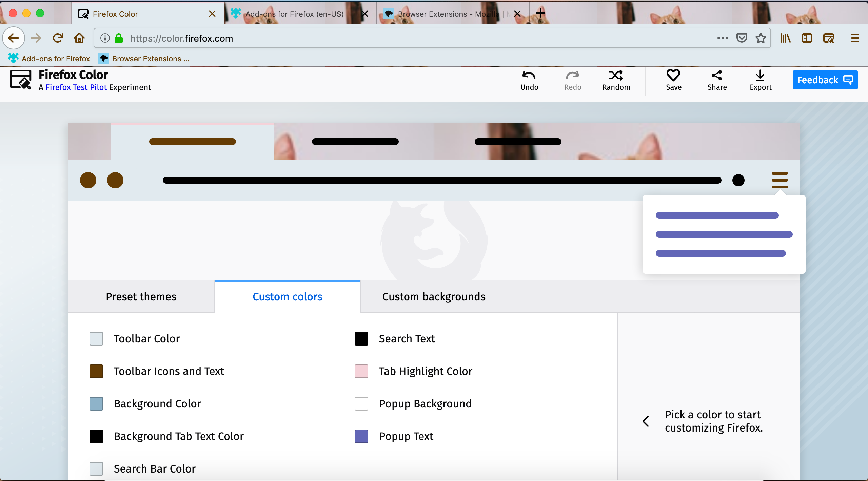Select the Custom colors tab
868x481 pixels.
click(288, 297)
